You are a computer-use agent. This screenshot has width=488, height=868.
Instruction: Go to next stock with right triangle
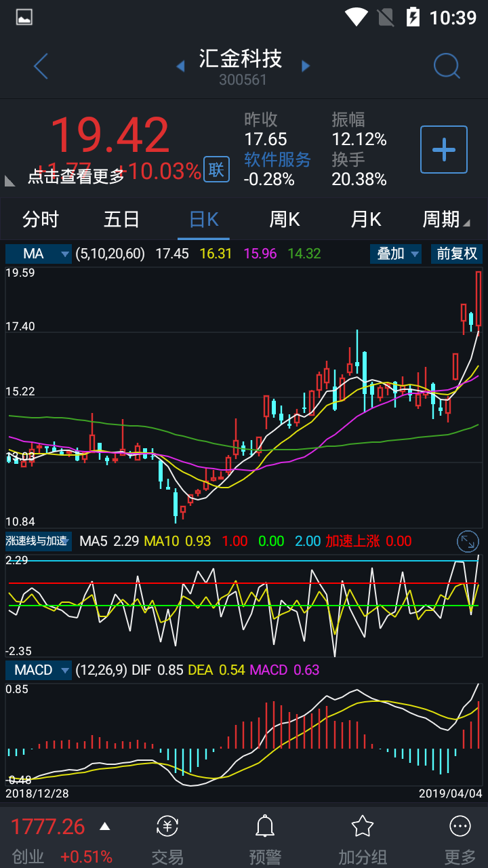[x=306, y=66]
